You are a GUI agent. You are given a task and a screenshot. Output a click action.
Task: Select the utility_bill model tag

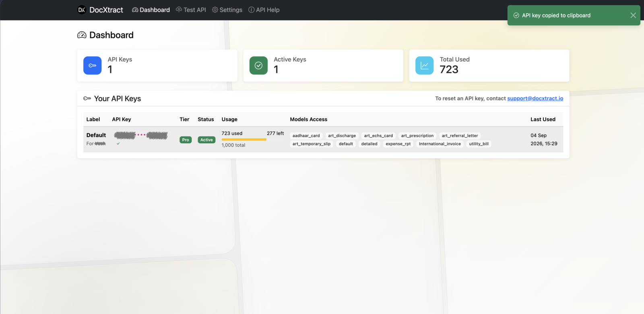click(x=479, y=144)
